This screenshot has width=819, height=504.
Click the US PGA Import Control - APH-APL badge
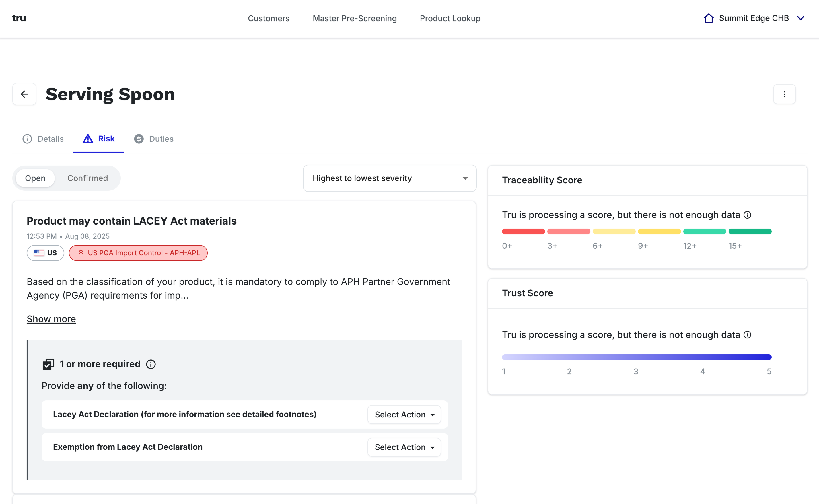[138, 253]
